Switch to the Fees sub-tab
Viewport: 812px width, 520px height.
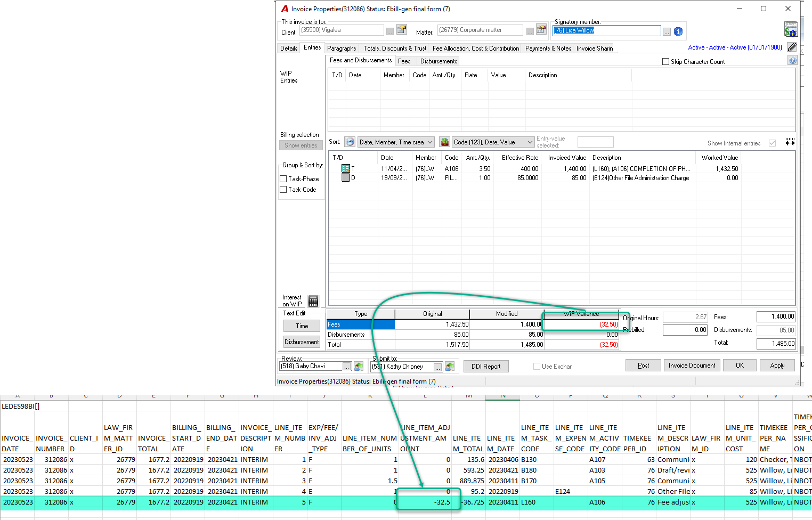coord(404,61)
